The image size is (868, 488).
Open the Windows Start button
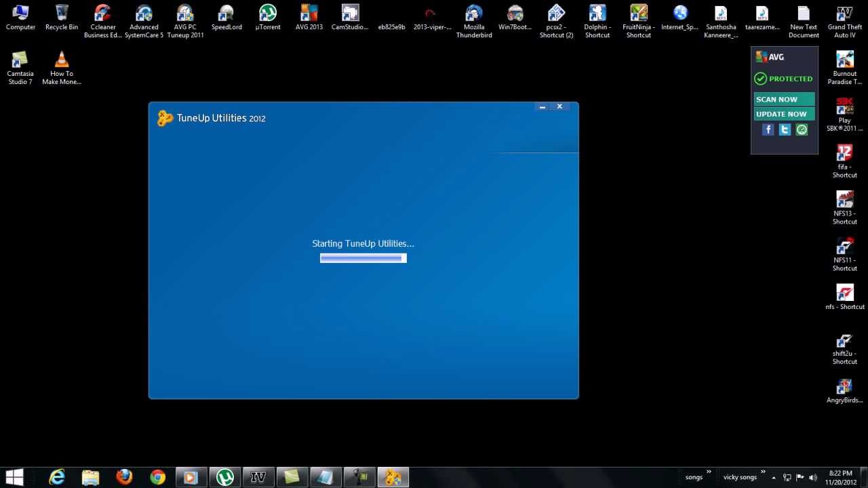(14, 477)
